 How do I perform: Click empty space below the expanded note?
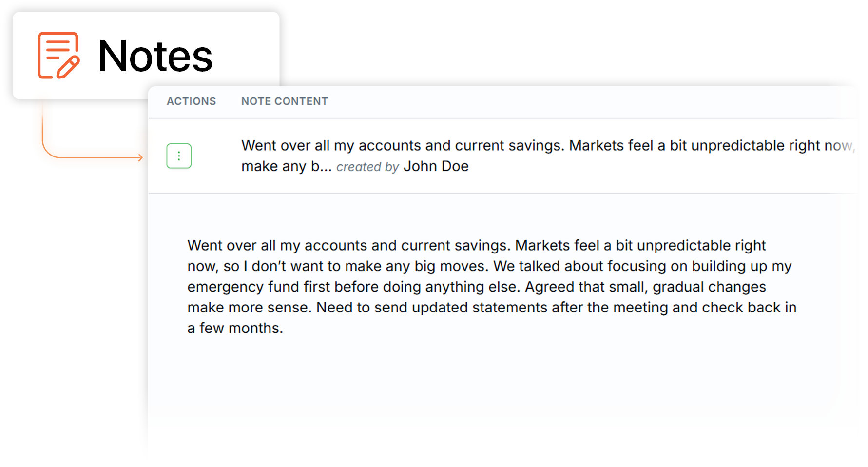[x=487, y=385]
